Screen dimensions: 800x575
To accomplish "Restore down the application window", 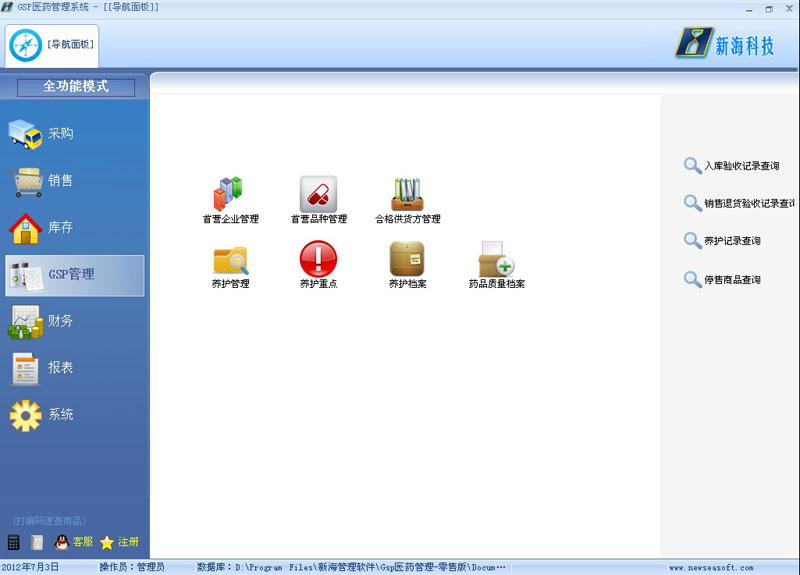I will [x=769, y=9].
